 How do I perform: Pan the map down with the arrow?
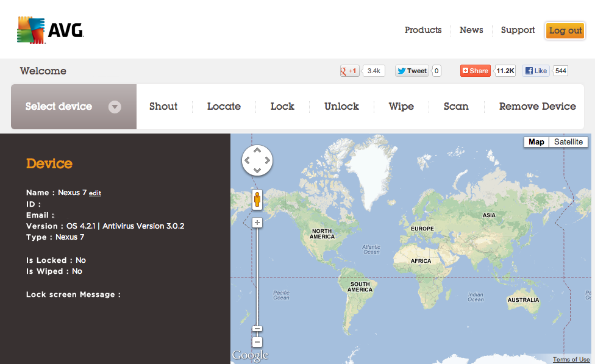(x=257, y=171)
